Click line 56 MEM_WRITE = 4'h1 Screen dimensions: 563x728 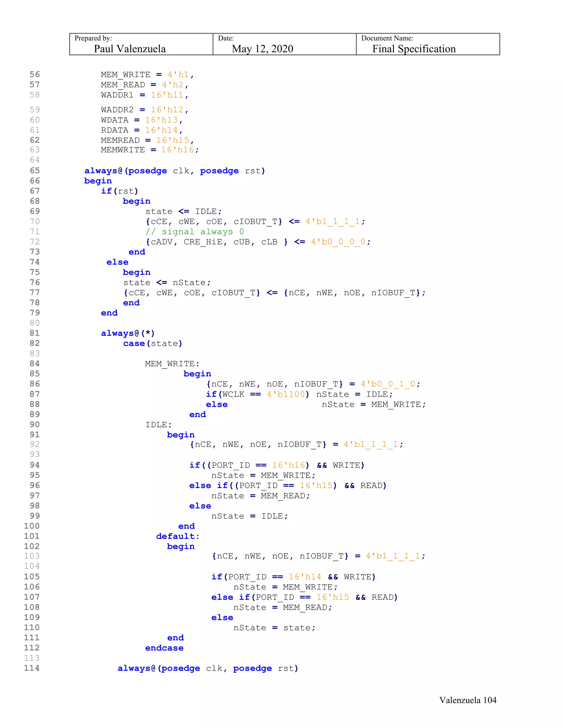pyautogui.click(x=147, y=74)
